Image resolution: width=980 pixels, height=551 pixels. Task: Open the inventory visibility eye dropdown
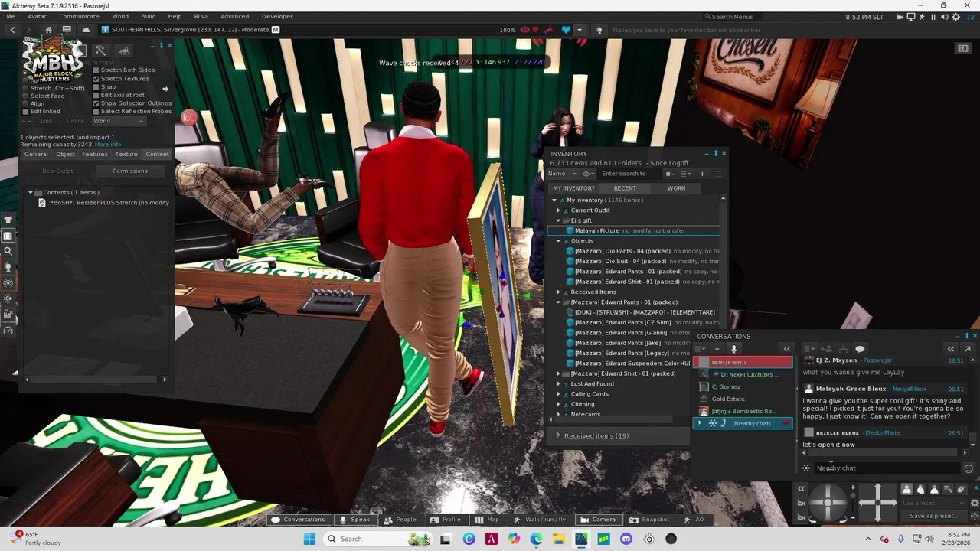click(589, 174)
